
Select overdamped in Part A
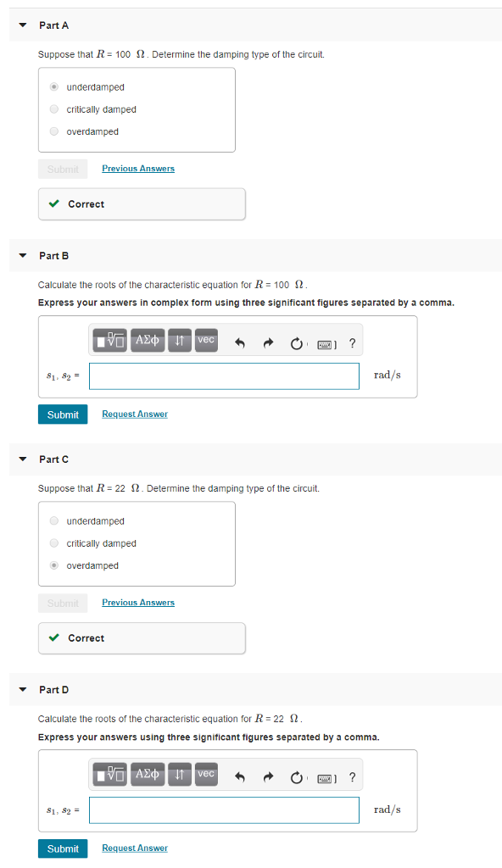[53, 131]
